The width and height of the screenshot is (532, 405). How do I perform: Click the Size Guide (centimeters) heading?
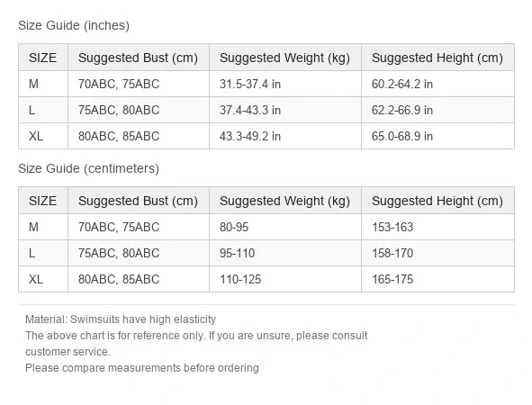(88, 168)
